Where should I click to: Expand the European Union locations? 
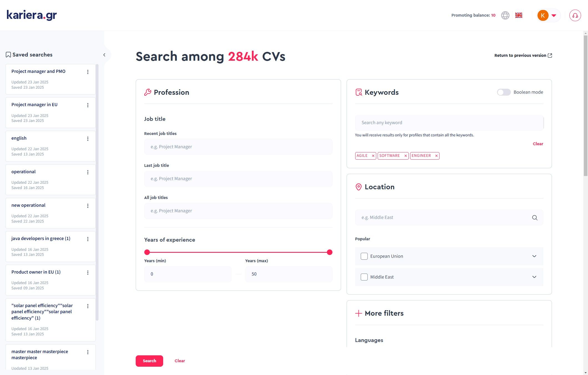point(534,256)
